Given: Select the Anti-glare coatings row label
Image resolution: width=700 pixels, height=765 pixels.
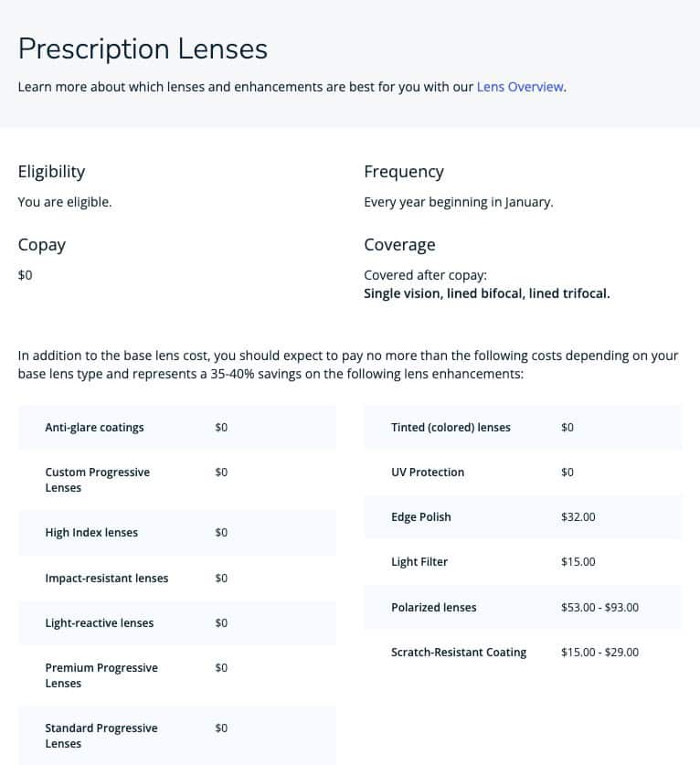Looking at the screenshot, I should (94, 428).
